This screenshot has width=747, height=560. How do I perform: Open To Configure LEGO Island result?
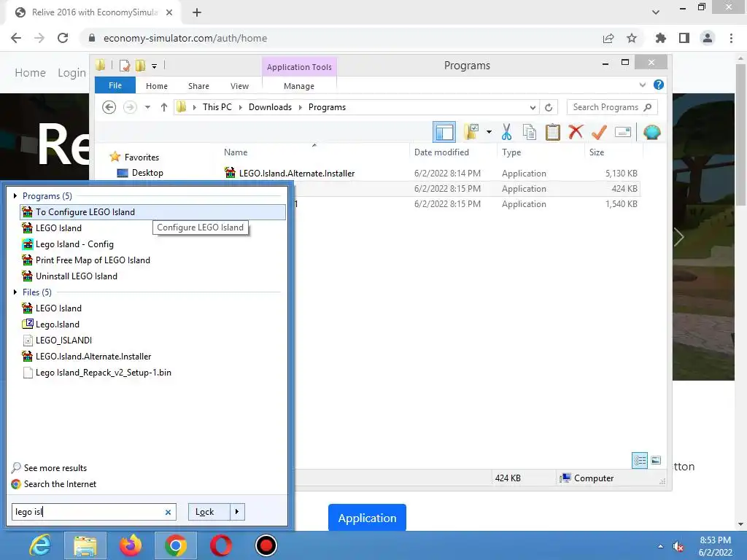153,212
